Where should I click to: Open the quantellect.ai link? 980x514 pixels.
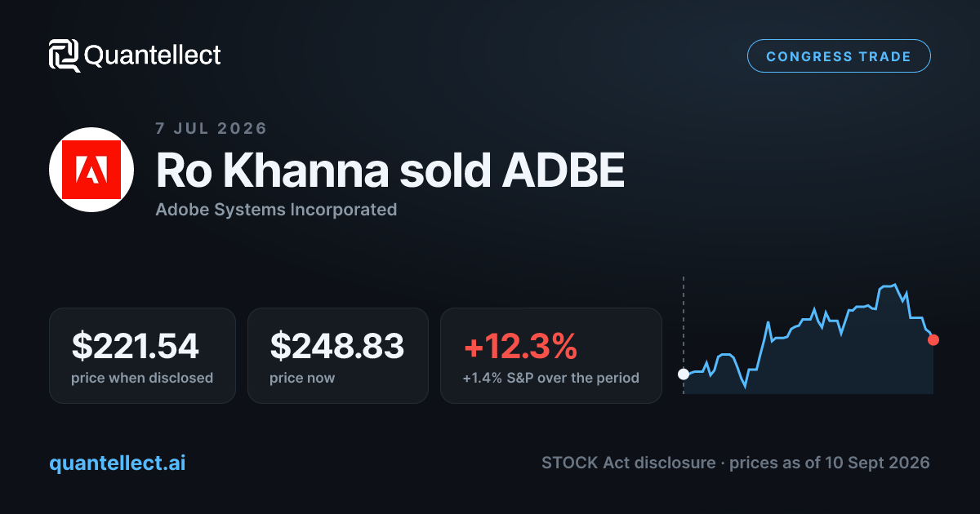(118, 463)
